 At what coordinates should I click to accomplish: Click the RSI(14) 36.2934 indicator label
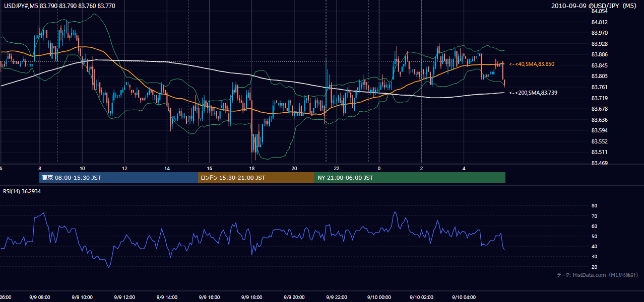[x=22, y=191]
